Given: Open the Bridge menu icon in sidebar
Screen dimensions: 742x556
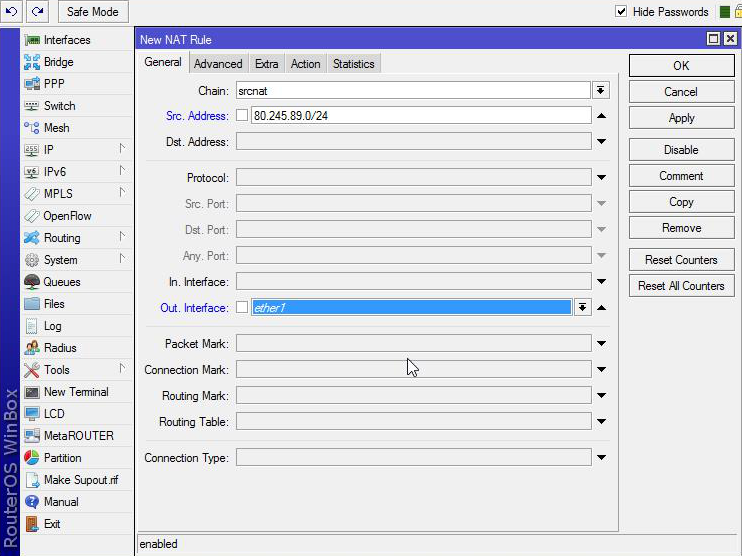Looking at the screenshot, I should click(x=32, y=62).
